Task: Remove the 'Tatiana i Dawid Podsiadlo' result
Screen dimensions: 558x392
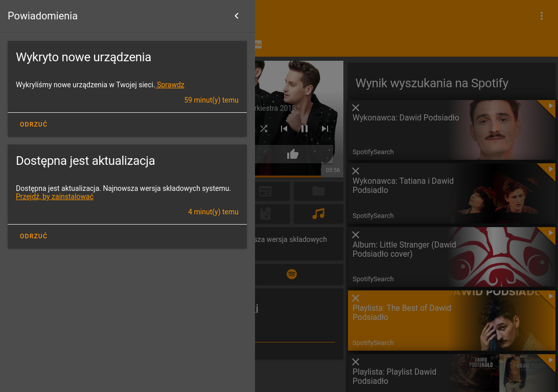Action: point(356,171)
